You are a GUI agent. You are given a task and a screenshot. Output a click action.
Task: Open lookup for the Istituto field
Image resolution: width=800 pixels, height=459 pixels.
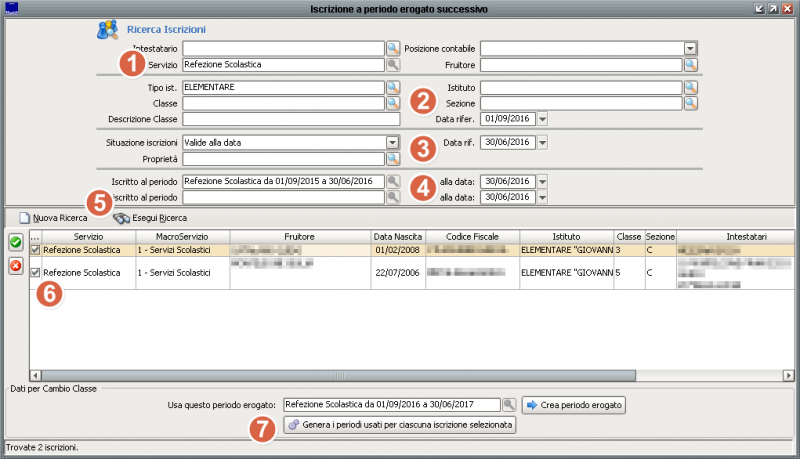click(x=690, y=88)
